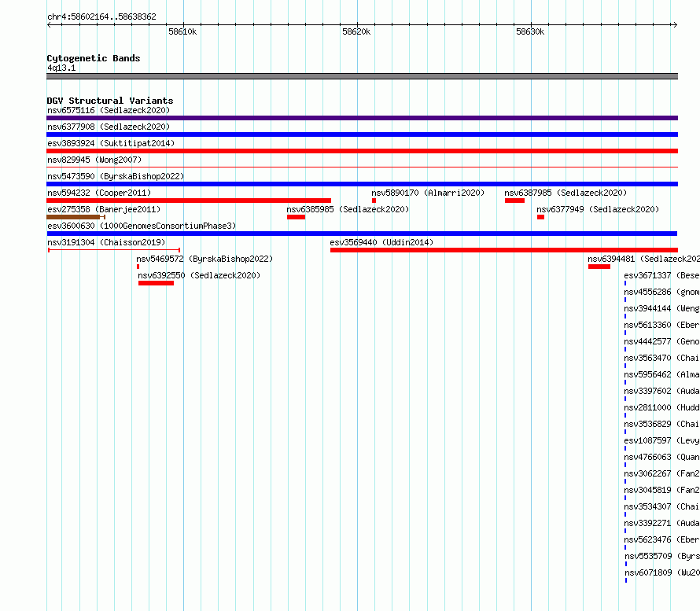Click the red nsv6394481 feature bar
The width and height of the screenshot is (700, 611).
(x=599, y=267)
